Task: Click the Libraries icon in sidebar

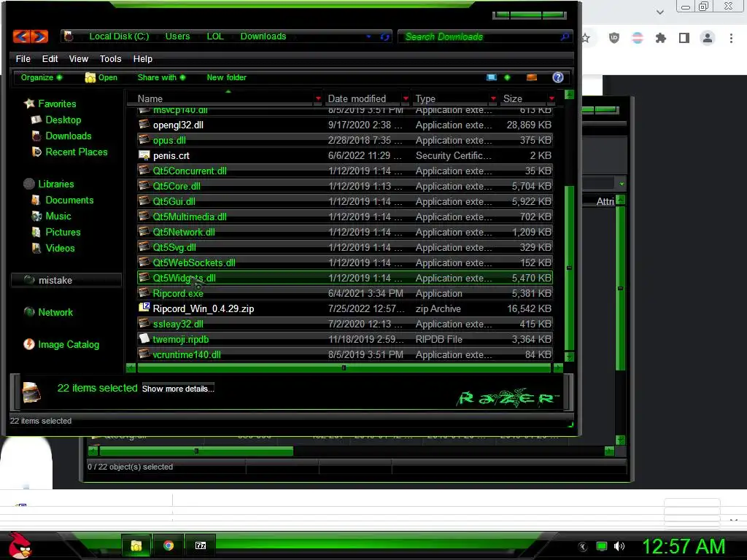Action: click(x=29, y=184)
